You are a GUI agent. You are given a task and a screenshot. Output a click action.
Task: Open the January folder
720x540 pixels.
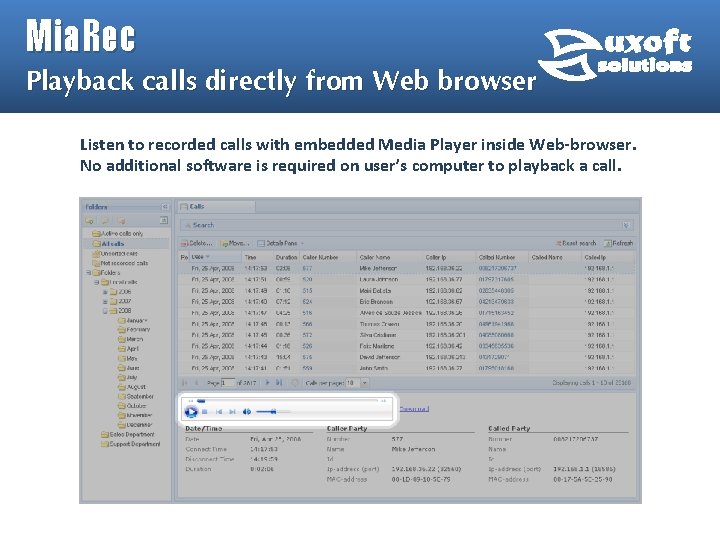[133, 321]
